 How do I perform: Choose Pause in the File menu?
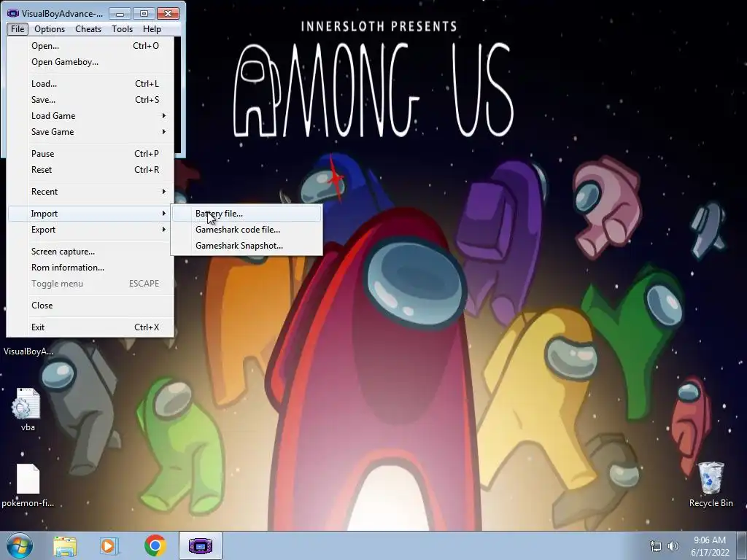point(90,154)
